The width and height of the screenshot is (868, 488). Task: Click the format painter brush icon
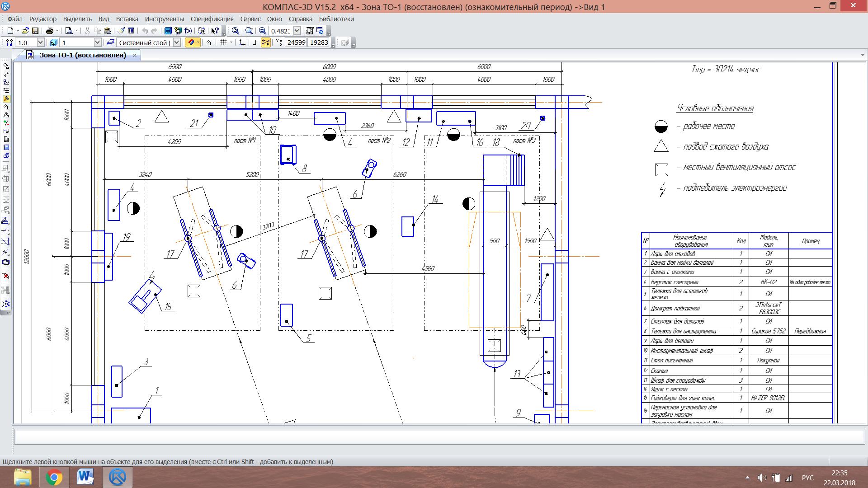click(121, 31)
